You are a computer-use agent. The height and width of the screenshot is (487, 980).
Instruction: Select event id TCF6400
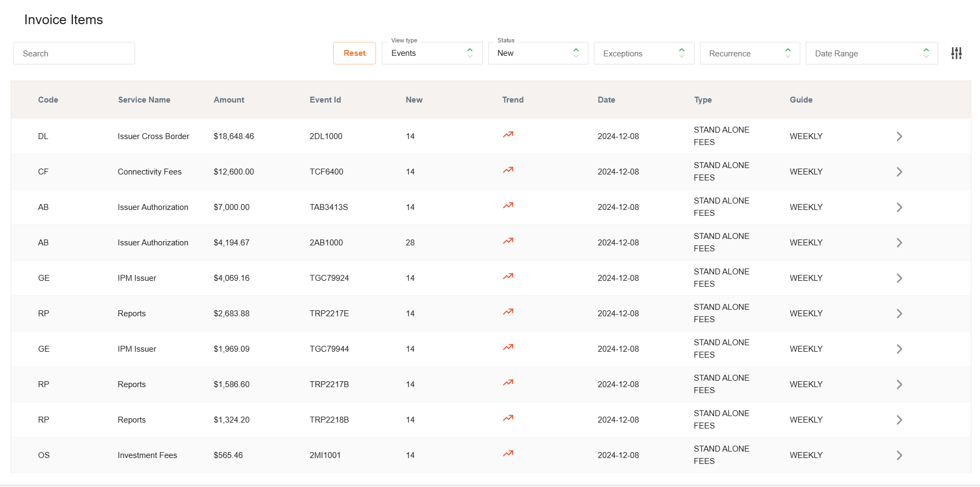(327, 172)
